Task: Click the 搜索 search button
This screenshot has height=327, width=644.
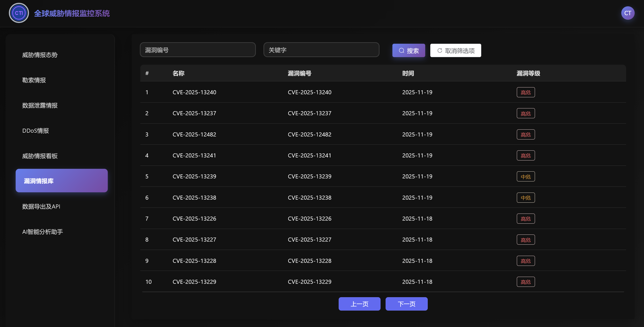Action: 408,50
